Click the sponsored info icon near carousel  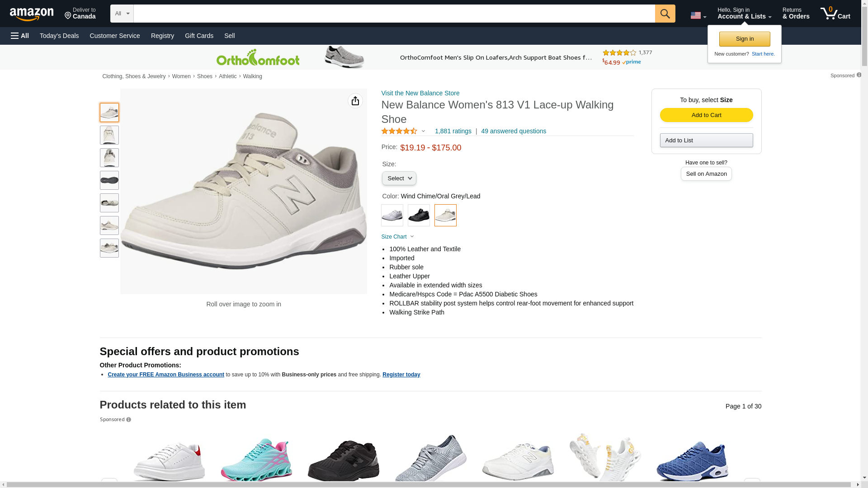tap(128, 420)
